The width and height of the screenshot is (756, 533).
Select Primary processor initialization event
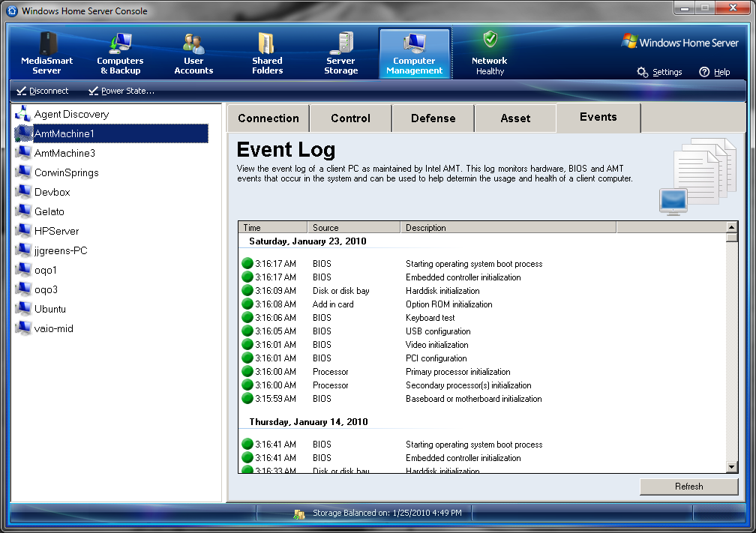[x=482, y=372]
